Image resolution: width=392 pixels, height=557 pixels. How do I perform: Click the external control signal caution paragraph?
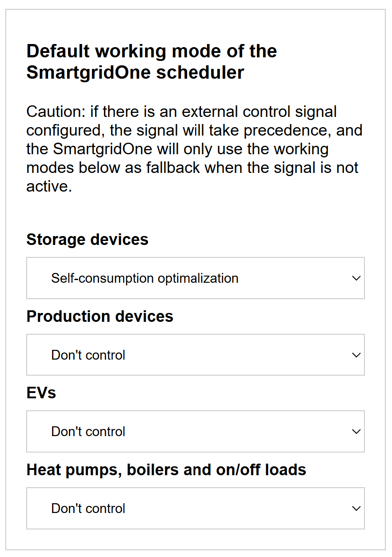(x=194, y=149)
